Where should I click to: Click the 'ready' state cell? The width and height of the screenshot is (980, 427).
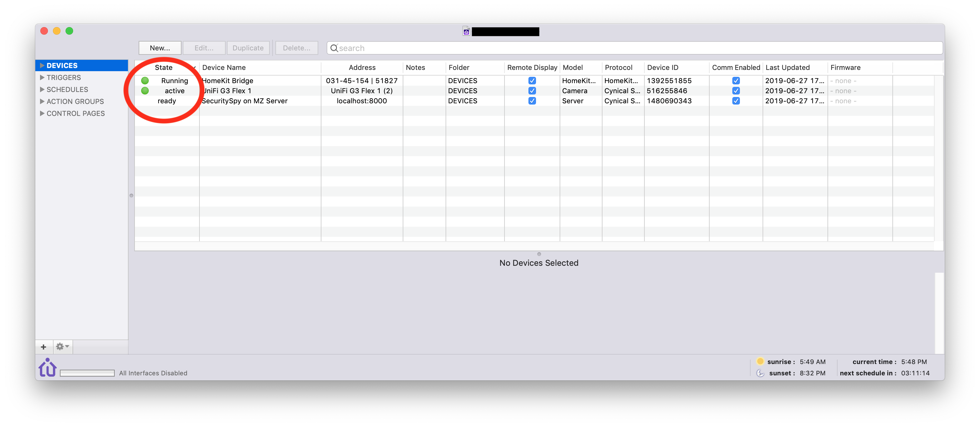click(167, 101)
